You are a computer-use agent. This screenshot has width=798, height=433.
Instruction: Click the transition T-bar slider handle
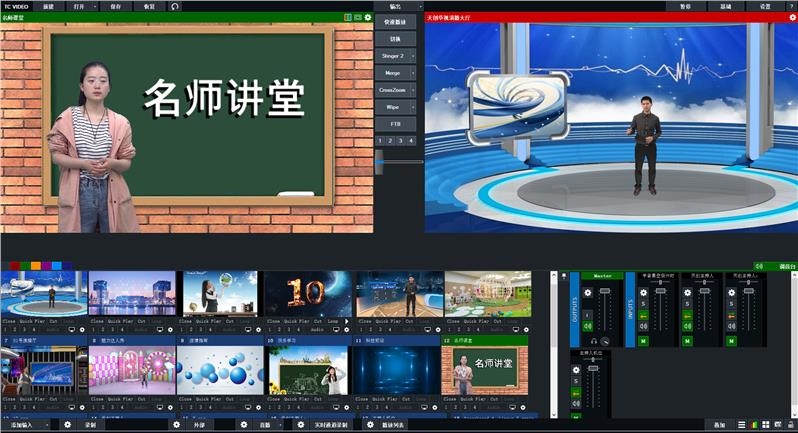pos(379,162)
